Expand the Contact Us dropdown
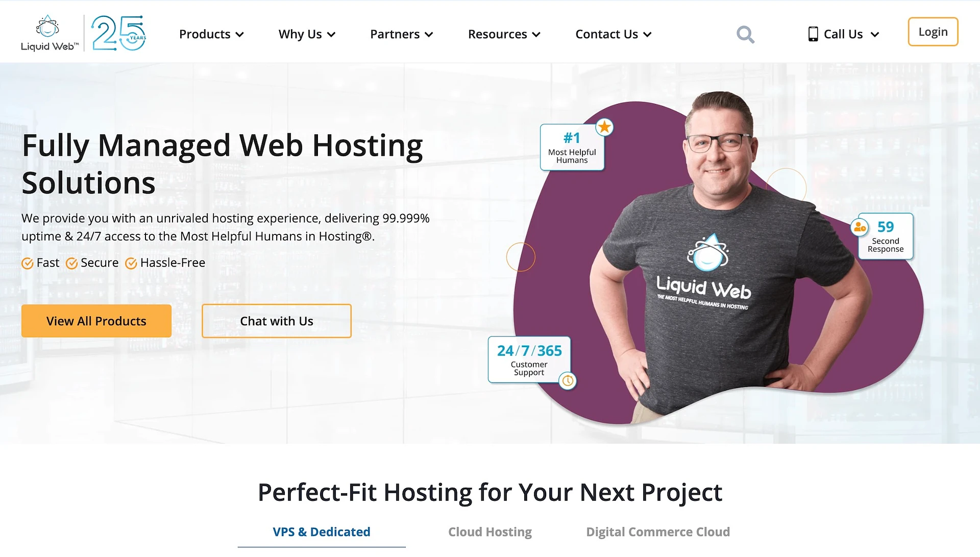This screenshot has height=557, width=980. tap(612, 34)
